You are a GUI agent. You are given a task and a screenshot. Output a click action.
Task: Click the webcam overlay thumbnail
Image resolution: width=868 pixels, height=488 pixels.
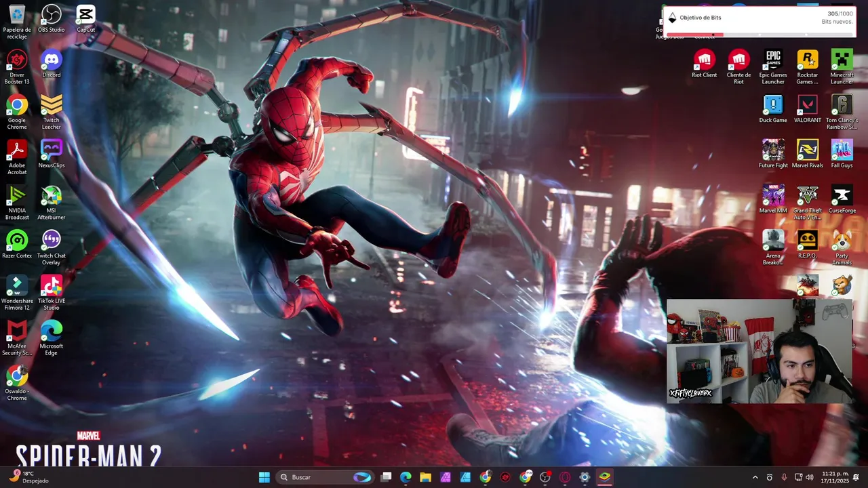click(x=759, y=352)
